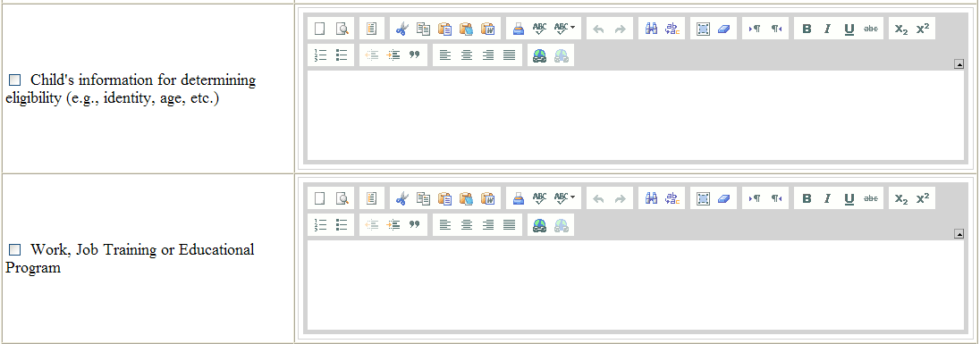
Task: Collapse toolbar of Child's information editor
Action: [x=959, y=63]
